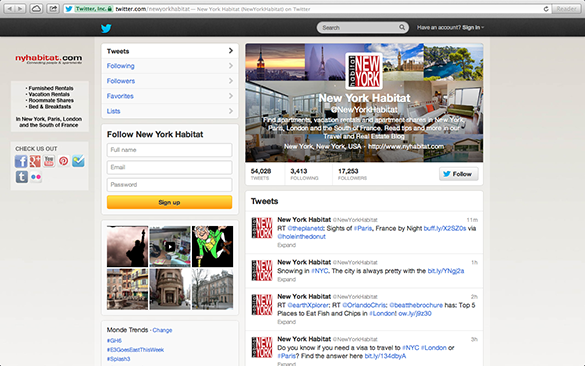Select Favorites in the profile menu

point(170,96)
